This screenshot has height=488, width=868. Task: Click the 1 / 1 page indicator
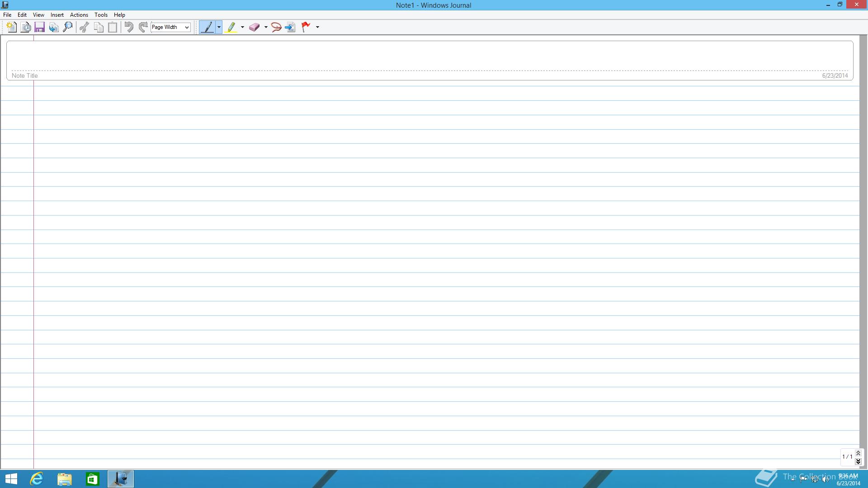(847, 457)
